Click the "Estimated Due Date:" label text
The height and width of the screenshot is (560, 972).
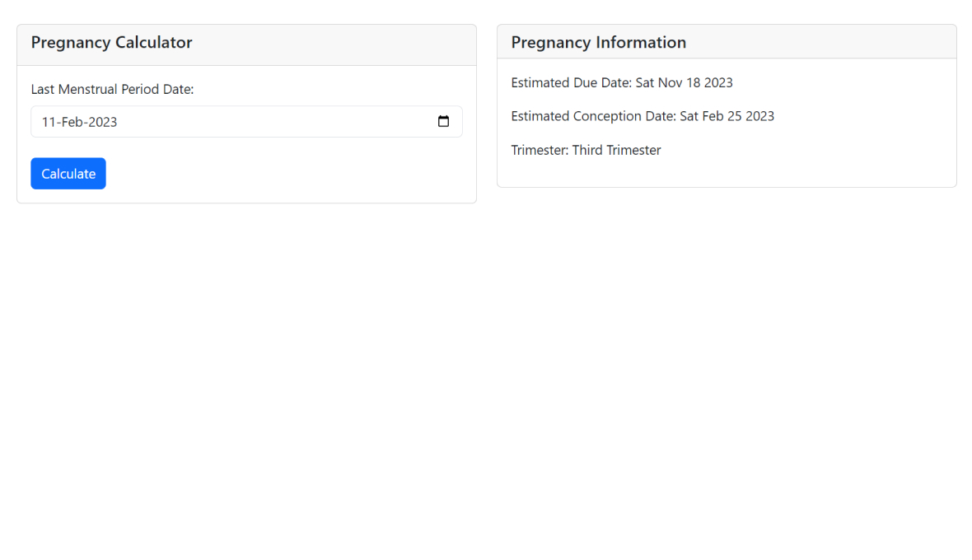(571, 82)
